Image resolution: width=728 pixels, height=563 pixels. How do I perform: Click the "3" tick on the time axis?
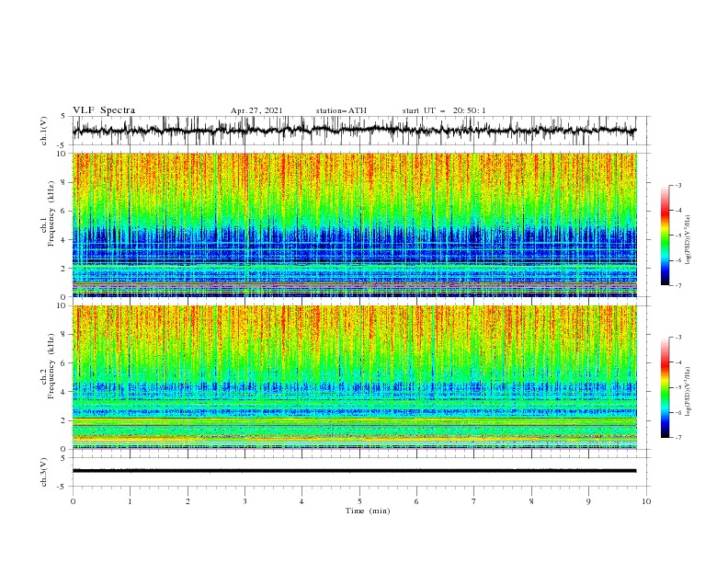click(245, 501)
